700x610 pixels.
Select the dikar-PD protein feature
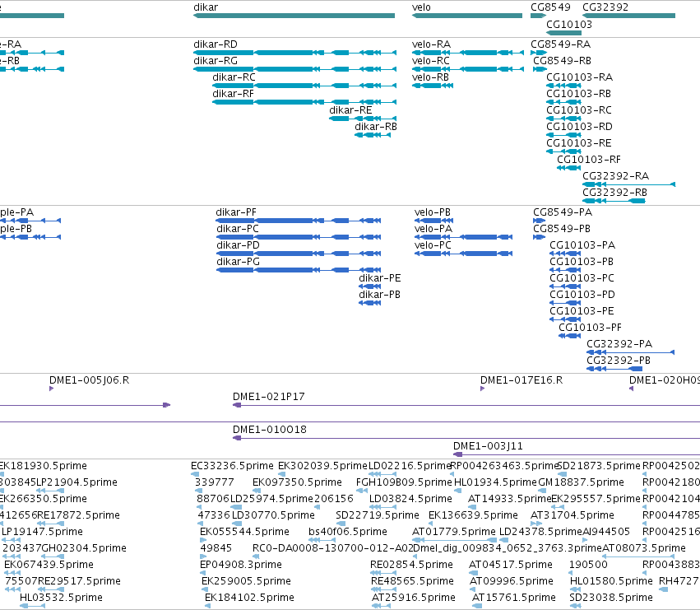coord(299,254)
